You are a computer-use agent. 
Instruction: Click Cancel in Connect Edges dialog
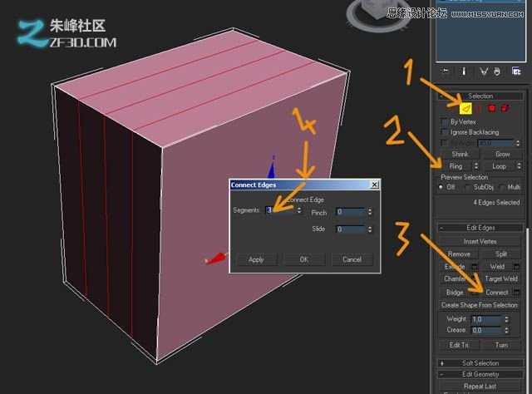pos(352,259)
